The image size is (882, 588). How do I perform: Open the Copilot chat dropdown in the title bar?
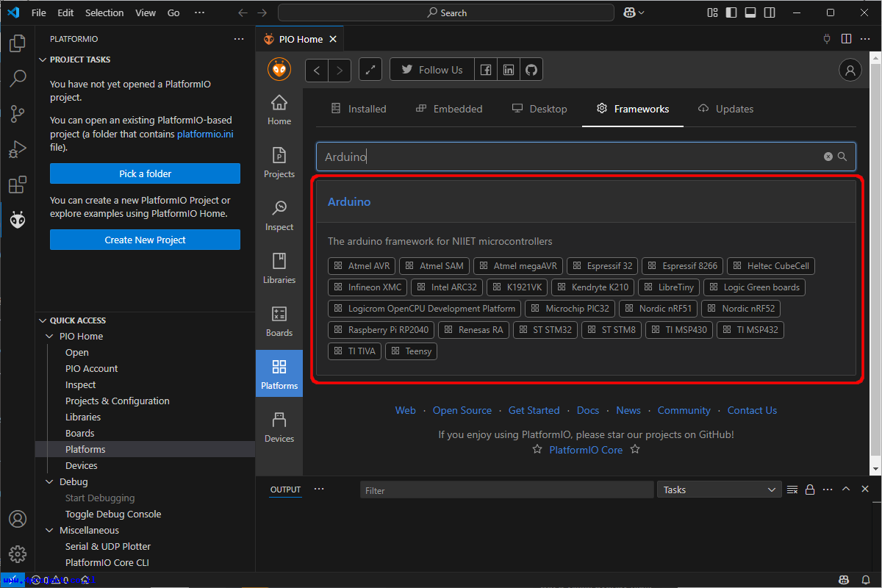pyautogui.click(x=634, y=12)
